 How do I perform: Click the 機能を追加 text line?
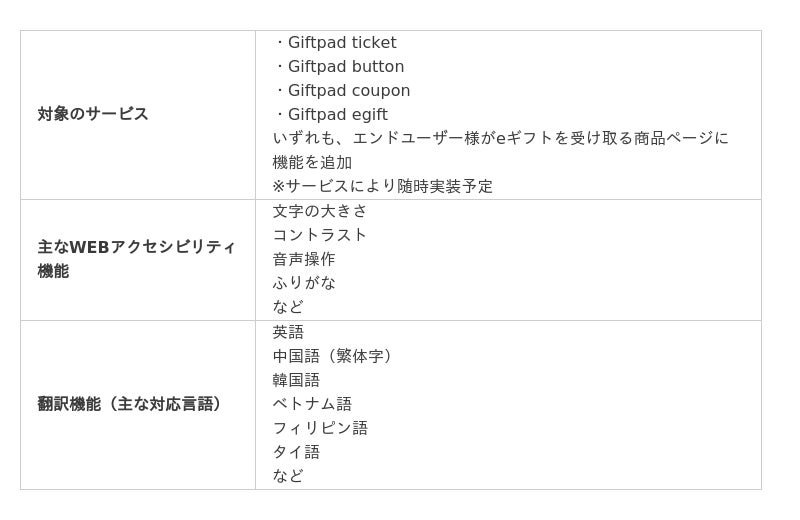coord(312,162)
